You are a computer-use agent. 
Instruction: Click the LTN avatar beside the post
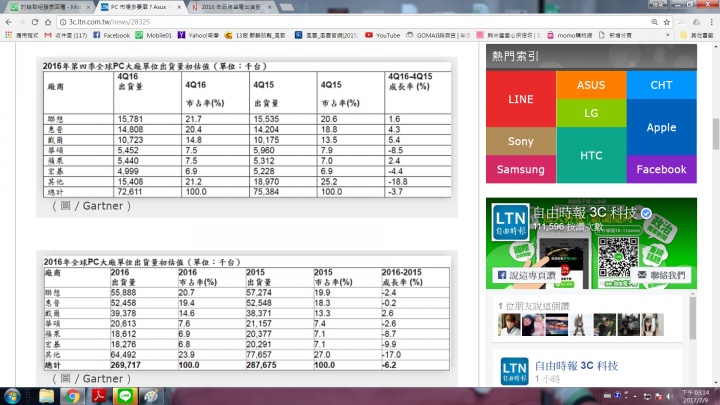tap(514, 371)
